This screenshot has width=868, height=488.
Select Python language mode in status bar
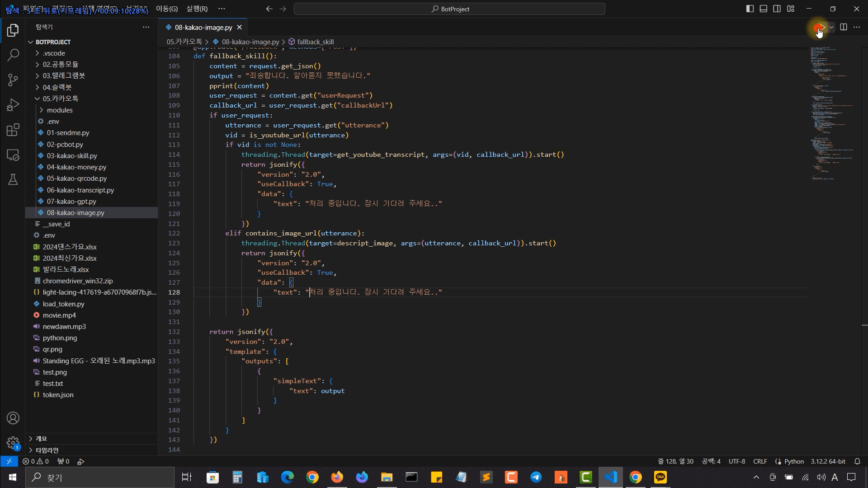(793, 461)
